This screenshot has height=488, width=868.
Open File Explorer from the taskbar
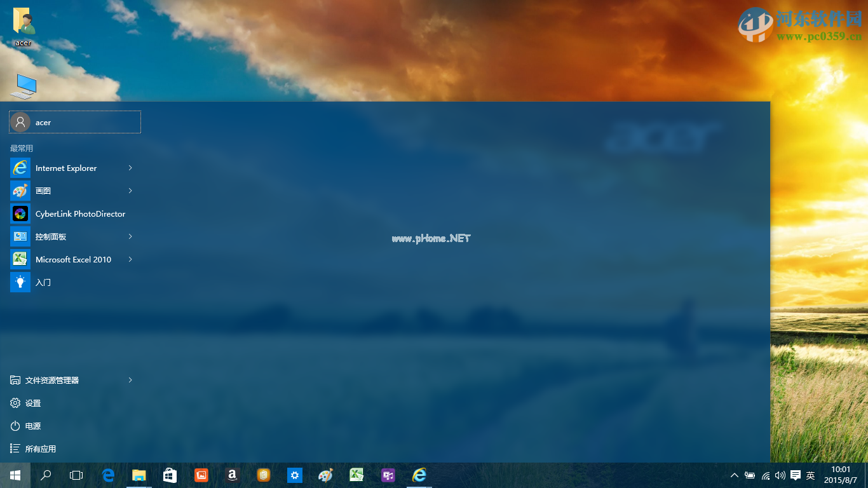coord(139,475)
